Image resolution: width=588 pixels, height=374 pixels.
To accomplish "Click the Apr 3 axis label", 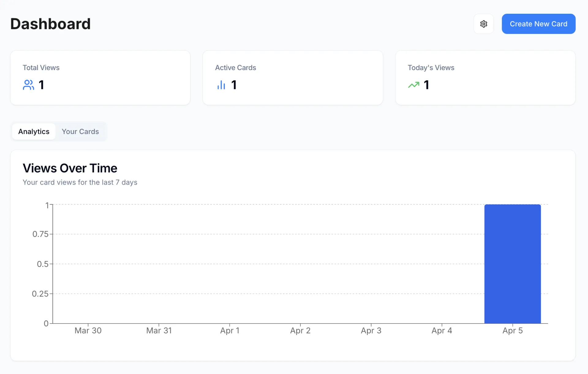I will 371,331.
